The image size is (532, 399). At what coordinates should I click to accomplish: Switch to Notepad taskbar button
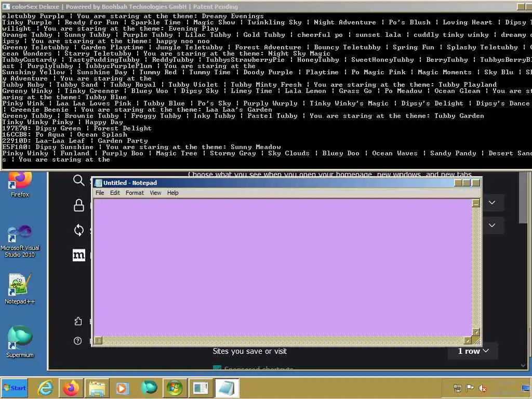227,388
